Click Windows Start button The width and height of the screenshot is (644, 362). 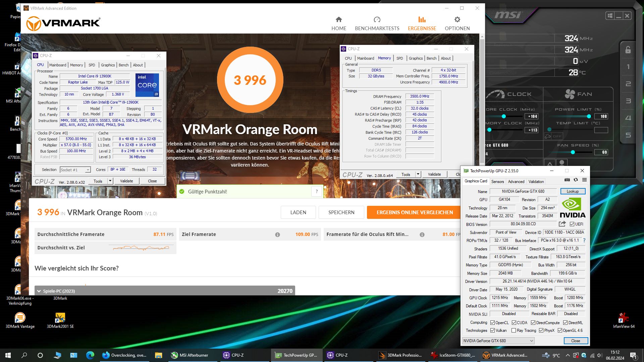click(8, 355)
